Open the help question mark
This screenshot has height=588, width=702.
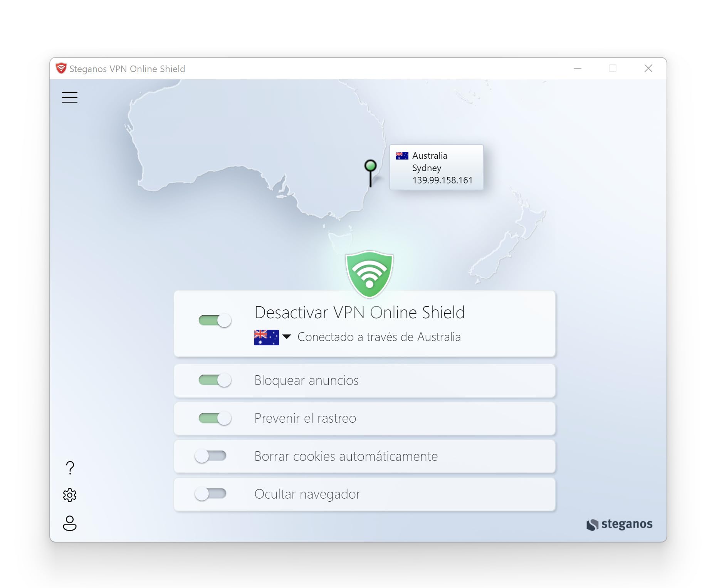click(x=70, y=468)
